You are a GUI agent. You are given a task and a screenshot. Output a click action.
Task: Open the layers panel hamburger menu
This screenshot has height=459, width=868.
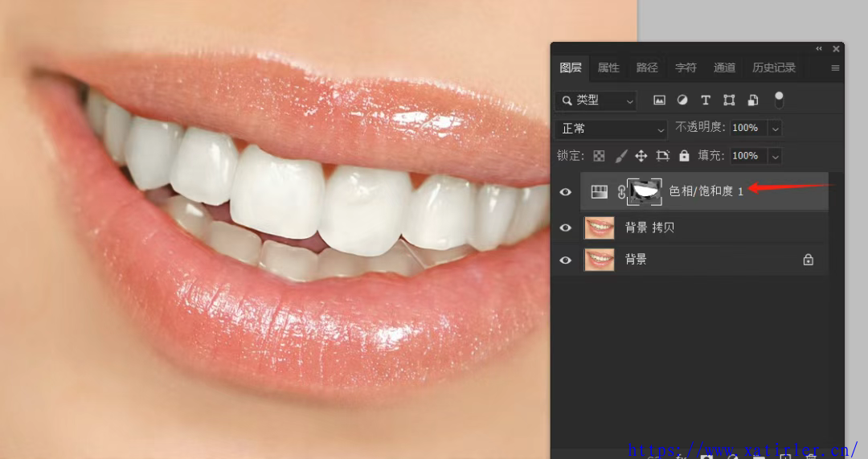[835, 68]
